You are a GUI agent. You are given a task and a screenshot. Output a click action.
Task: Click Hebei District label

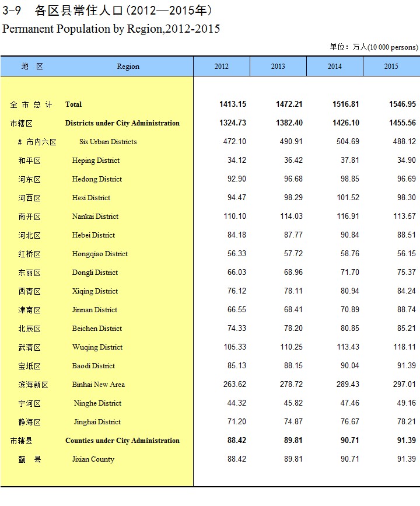pyautogui.click(x=93, y=235)
